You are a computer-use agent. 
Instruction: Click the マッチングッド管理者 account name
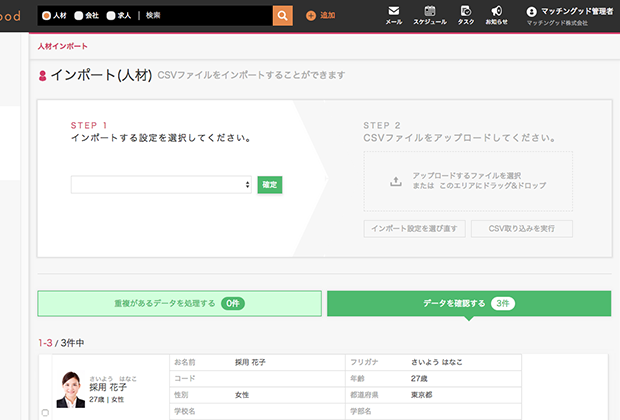[x=577, y=11]
